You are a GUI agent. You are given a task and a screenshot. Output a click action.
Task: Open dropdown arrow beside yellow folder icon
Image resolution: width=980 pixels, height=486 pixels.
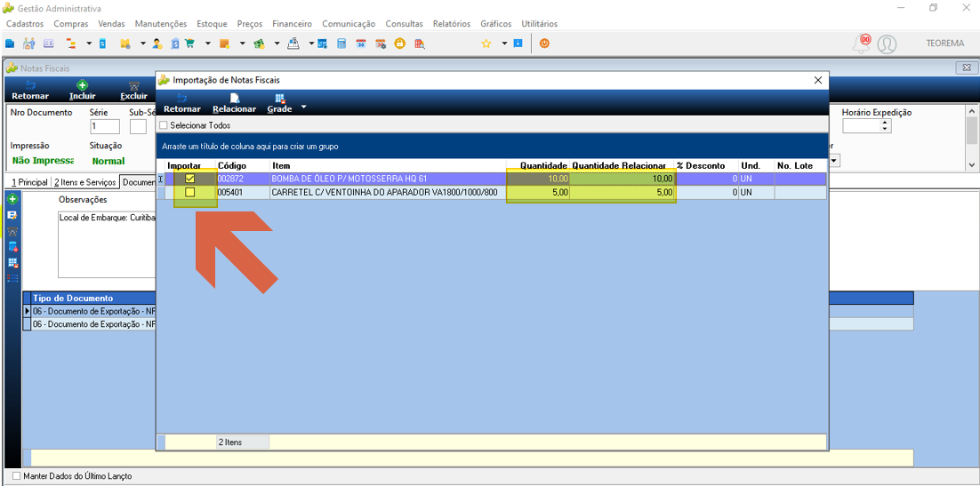coord(142,44)
